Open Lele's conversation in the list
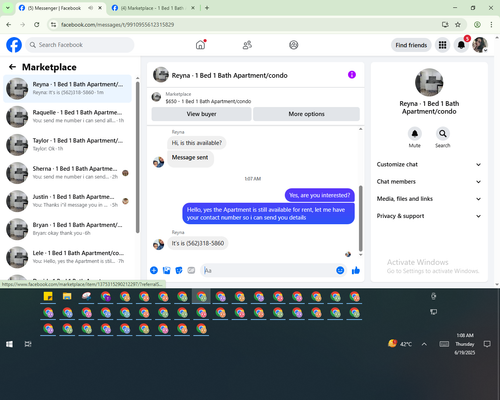500x400 pixels. 67,257
